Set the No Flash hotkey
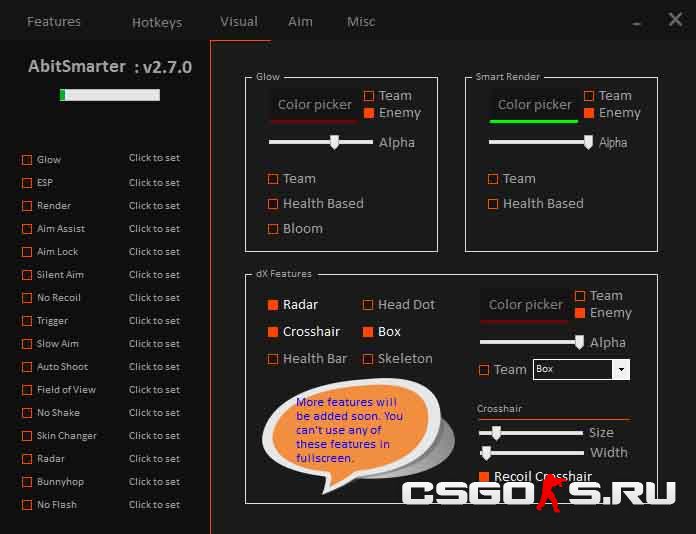The height and width of the screenshot is (534, 696). pos(154,505)
